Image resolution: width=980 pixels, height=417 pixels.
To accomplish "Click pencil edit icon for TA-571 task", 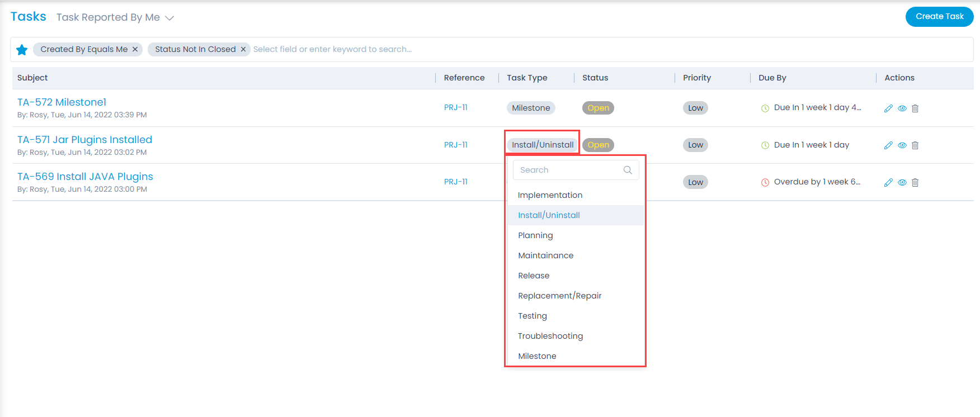I will coord(888,145).
